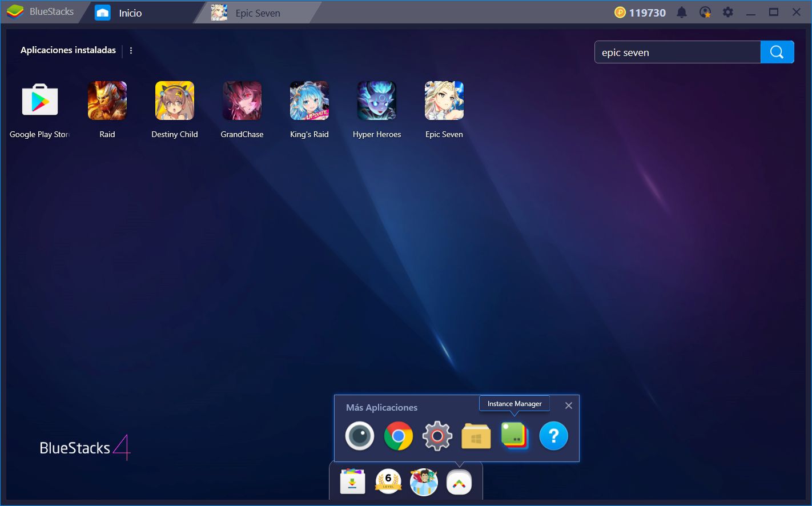
Task: Close the Más Aplicaciones popup
Action: tap(569, 405)
